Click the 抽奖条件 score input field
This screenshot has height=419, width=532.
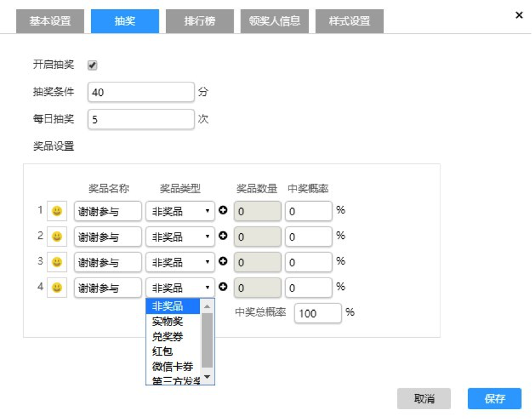pos(141,92)
